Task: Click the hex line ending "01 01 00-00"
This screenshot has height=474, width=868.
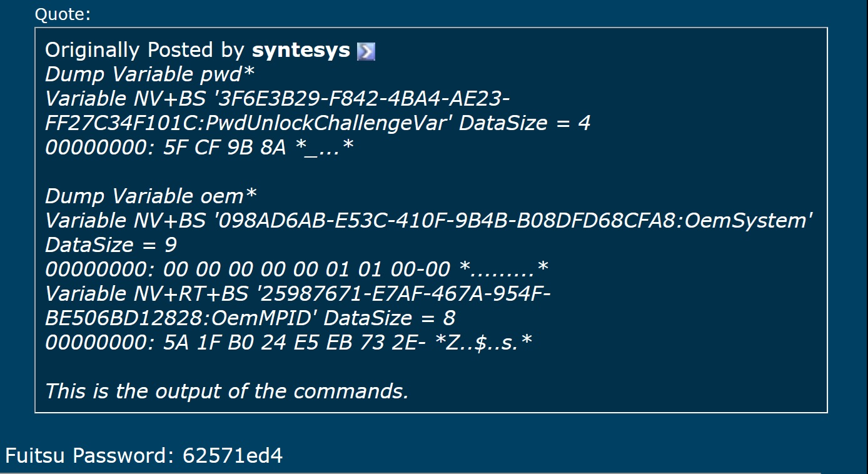Action: tap(306, 270)
